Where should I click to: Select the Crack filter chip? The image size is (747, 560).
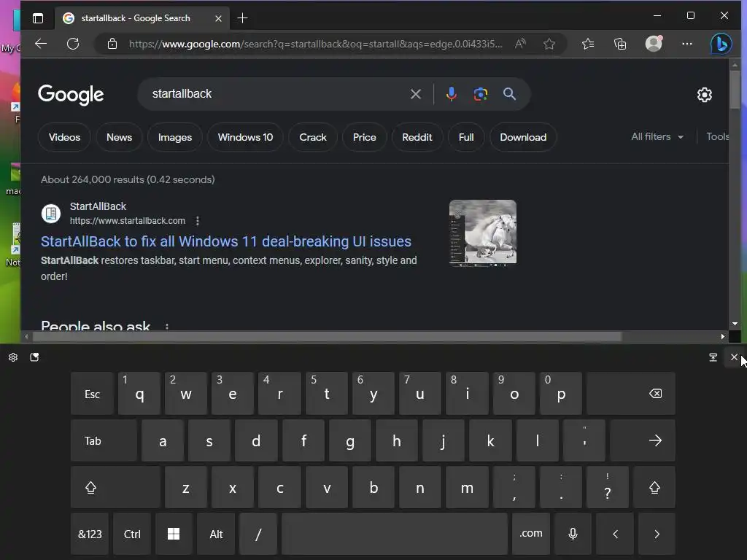click(x=313, y=137)
